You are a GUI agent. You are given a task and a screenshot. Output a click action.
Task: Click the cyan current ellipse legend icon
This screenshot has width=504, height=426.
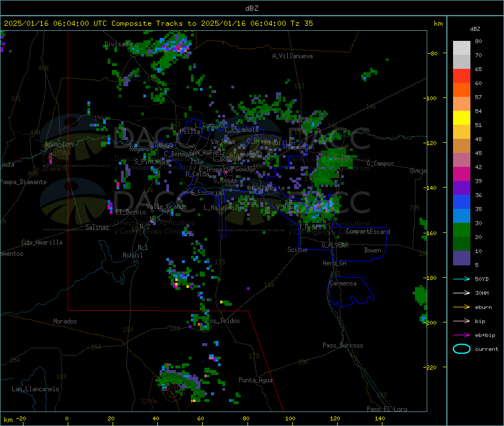click(x=461, y=349)
